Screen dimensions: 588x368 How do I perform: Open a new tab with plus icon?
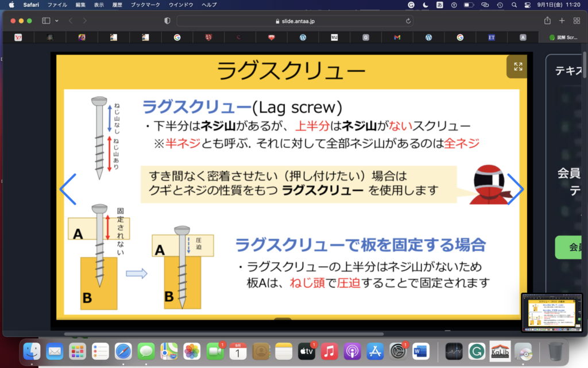point(562,21)
